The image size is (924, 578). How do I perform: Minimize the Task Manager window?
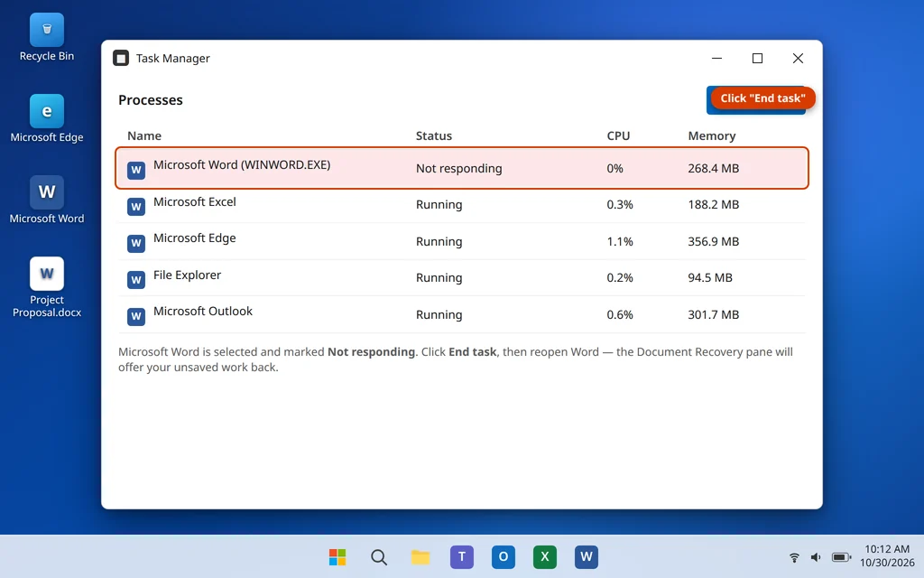717,59
